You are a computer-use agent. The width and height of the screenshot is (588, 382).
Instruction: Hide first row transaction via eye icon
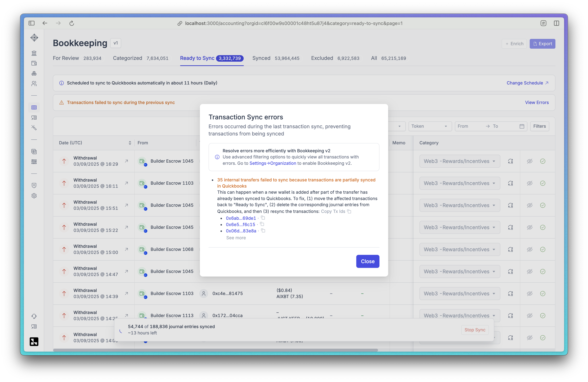tap(530, 161)
